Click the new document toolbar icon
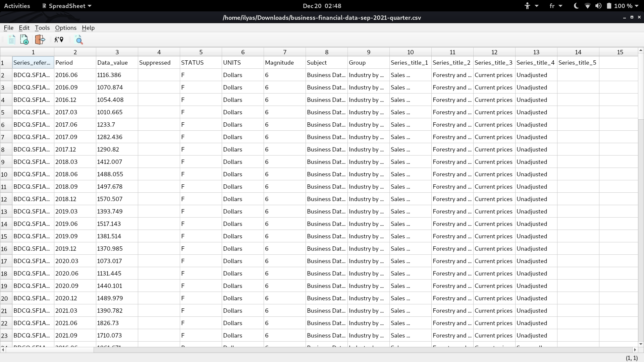644x362 pixels. [11, 40]
